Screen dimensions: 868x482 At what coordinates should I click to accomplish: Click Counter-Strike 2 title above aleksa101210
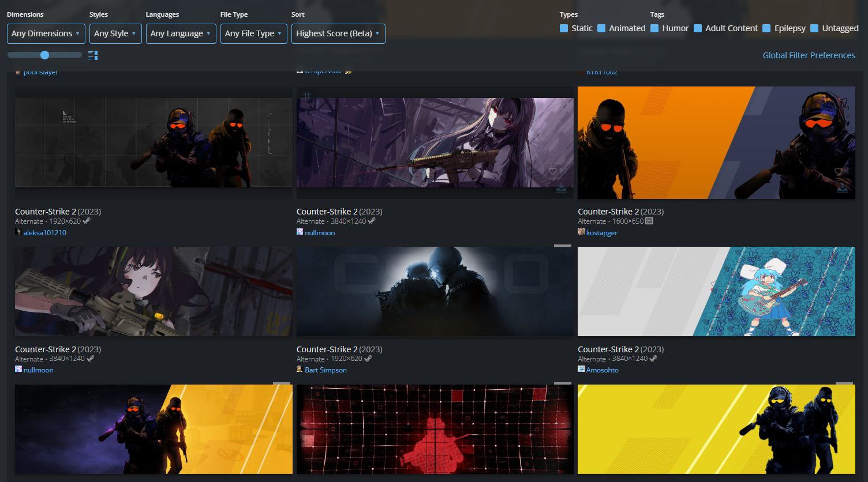click(x=46, y=212)
